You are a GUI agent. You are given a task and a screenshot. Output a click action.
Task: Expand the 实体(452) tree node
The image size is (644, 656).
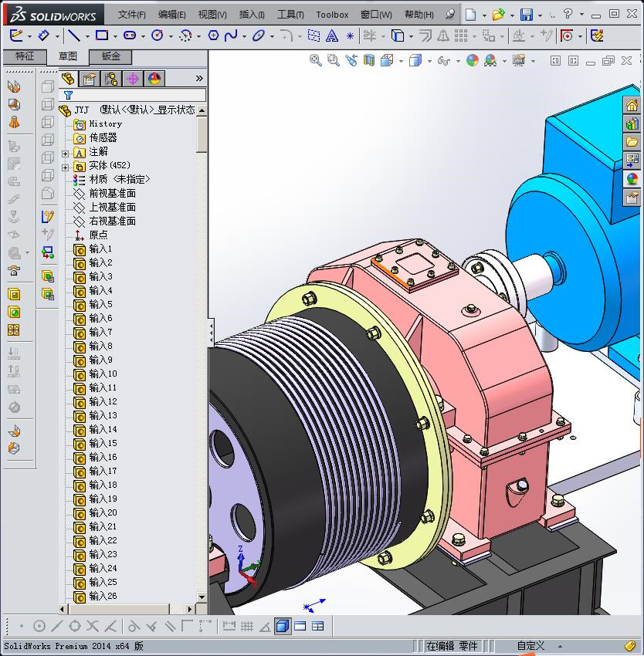tap(65, 167)
